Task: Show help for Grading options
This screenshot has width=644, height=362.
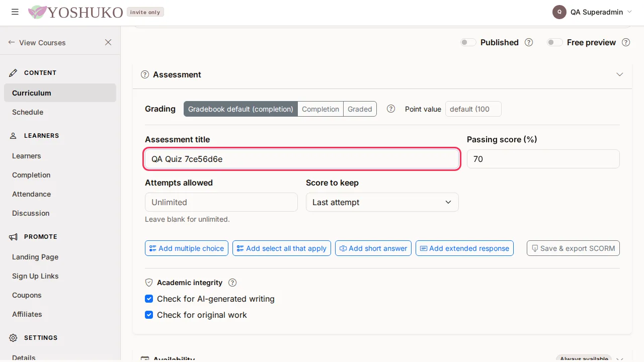Action: point(391,109)
